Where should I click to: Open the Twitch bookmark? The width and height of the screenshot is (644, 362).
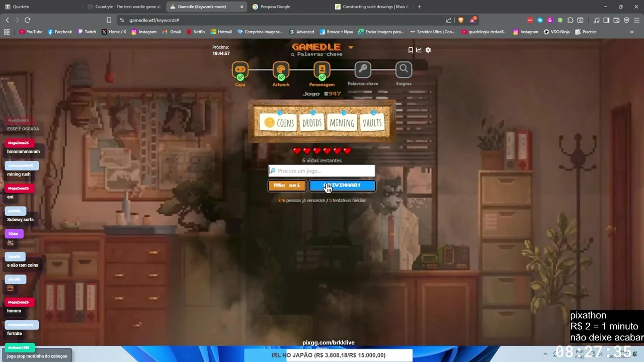(x=87, y=32)
